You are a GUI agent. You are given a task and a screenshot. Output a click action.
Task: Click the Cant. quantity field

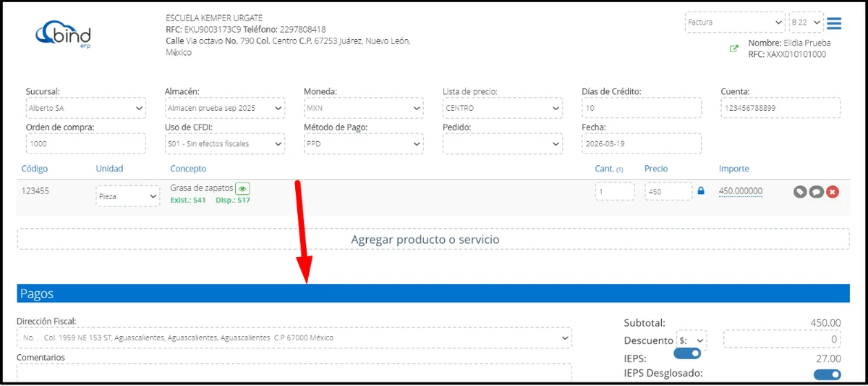615,191
